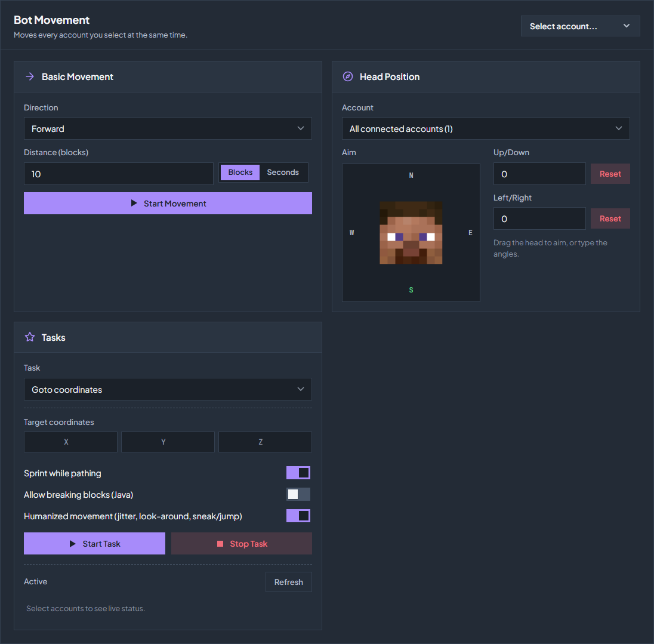Image resolution: width=654 pixels, height=644 pixels.
Task: Click the Start Movement button
Action: click(168, 203)
